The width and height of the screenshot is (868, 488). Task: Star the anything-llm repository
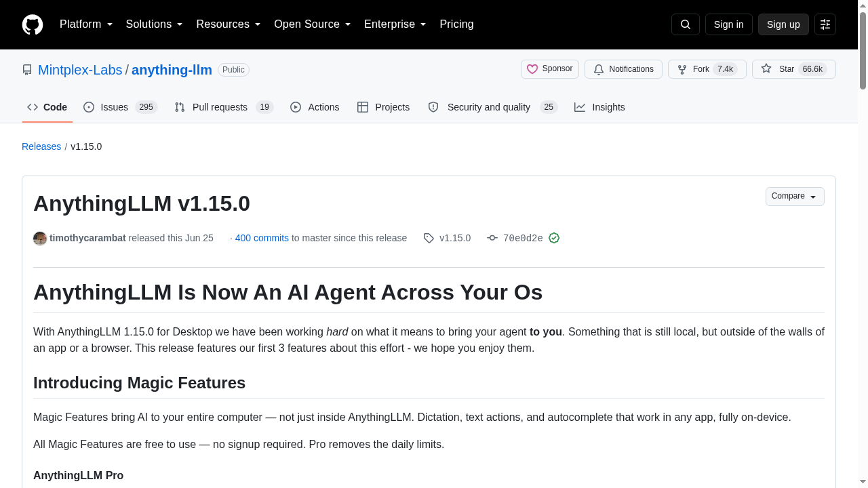point(794,69)
